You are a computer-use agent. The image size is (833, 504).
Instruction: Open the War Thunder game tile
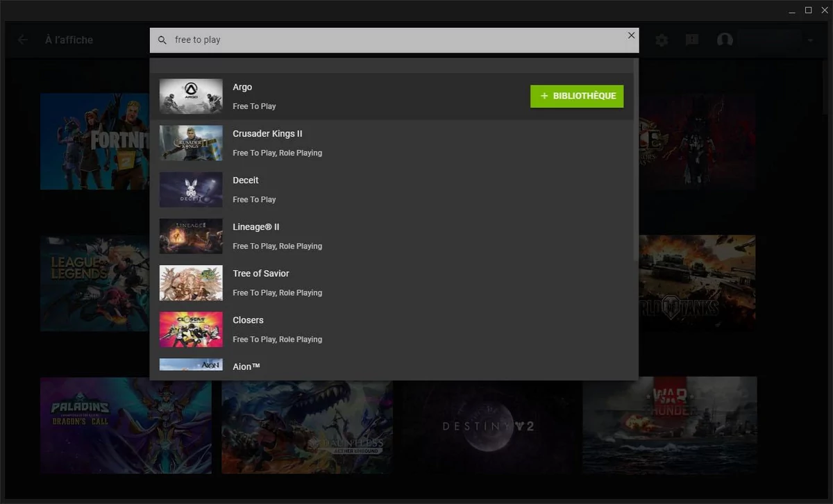(669, 426)
